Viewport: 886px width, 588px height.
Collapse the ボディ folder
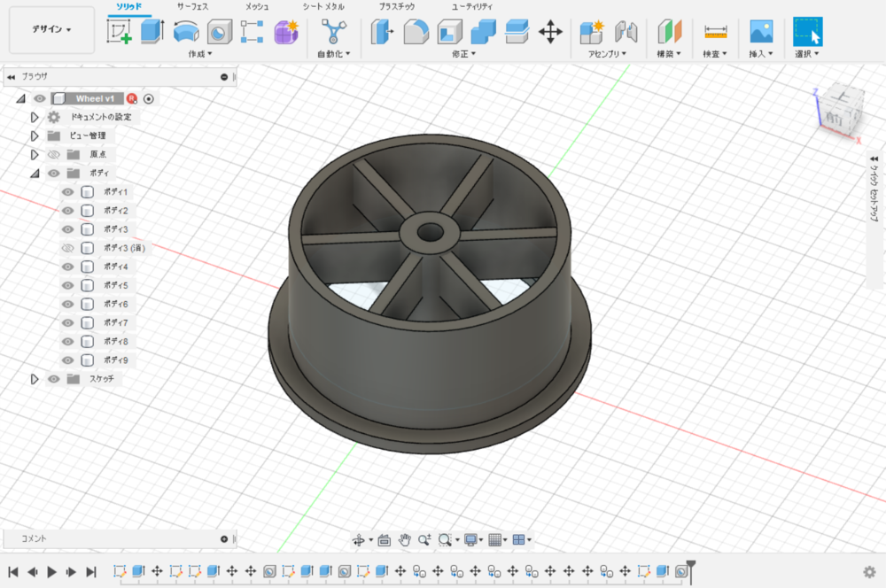[35, 174]
